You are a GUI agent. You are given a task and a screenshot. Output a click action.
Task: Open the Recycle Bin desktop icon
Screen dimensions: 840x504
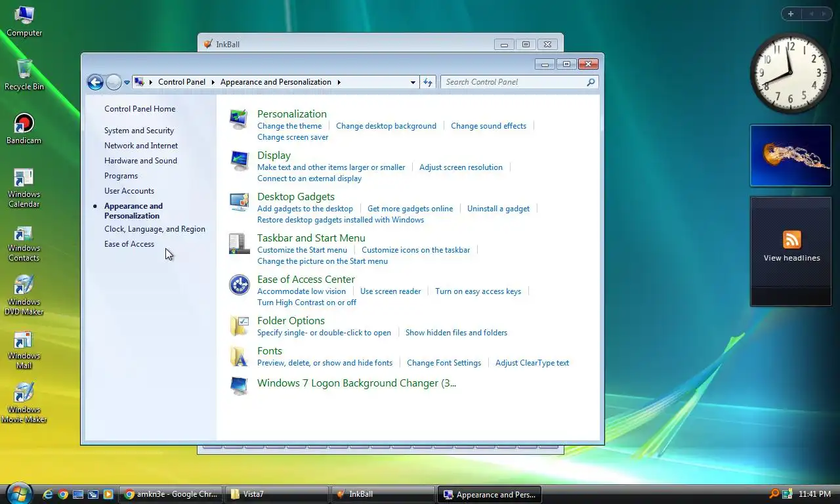pyautogui.click(x=24, y=74)
